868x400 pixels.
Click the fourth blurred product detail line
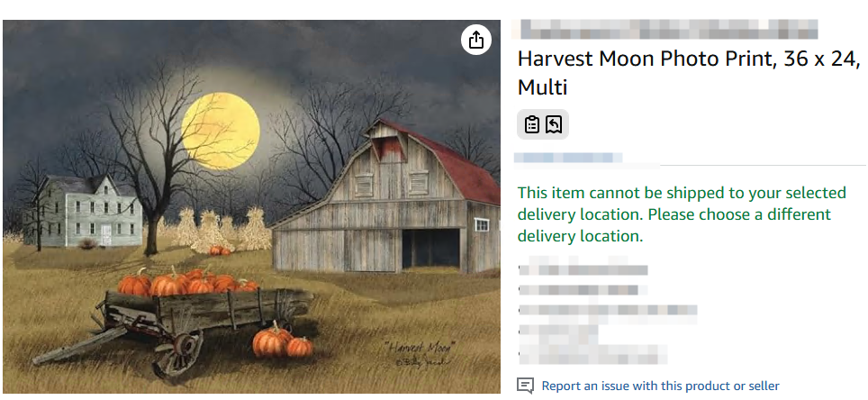[x=560, y=332]
